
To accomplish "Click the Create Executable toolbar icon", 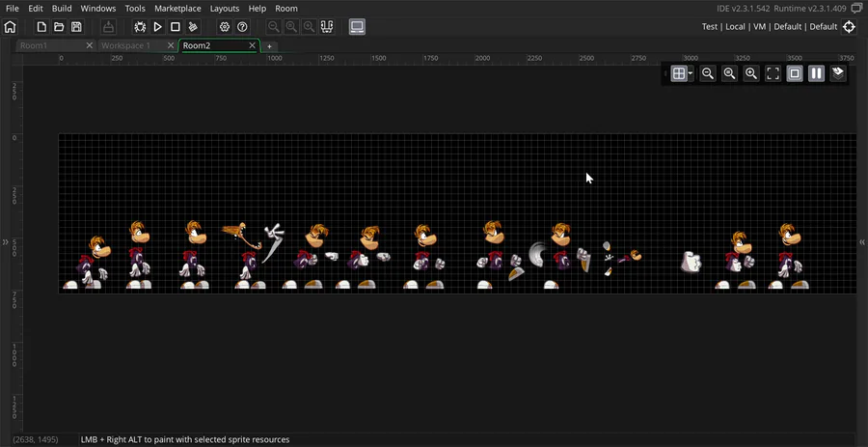I will 109,27.
